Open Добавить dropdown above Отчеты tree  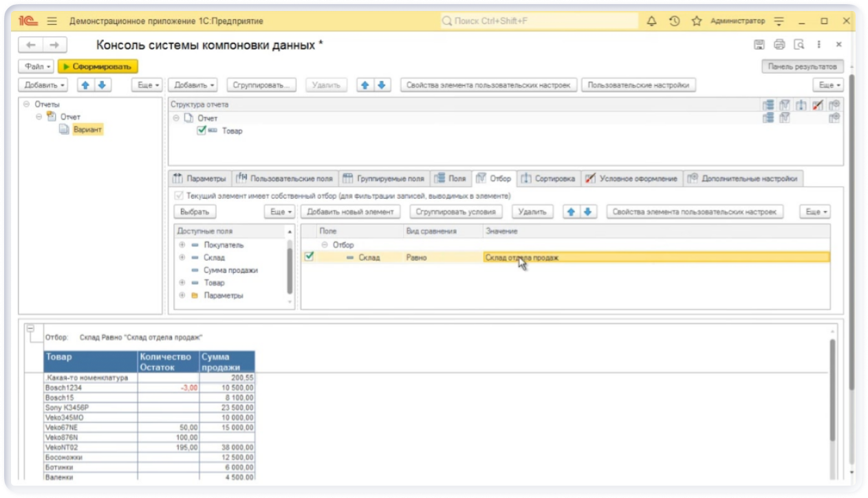click(x=45, y=85)
